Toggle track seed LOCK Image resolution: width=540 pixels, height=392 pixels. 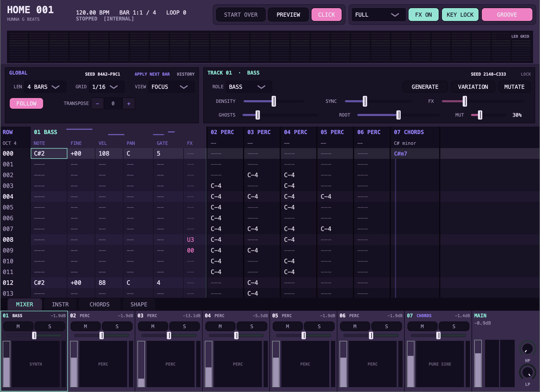pos(525,74)
